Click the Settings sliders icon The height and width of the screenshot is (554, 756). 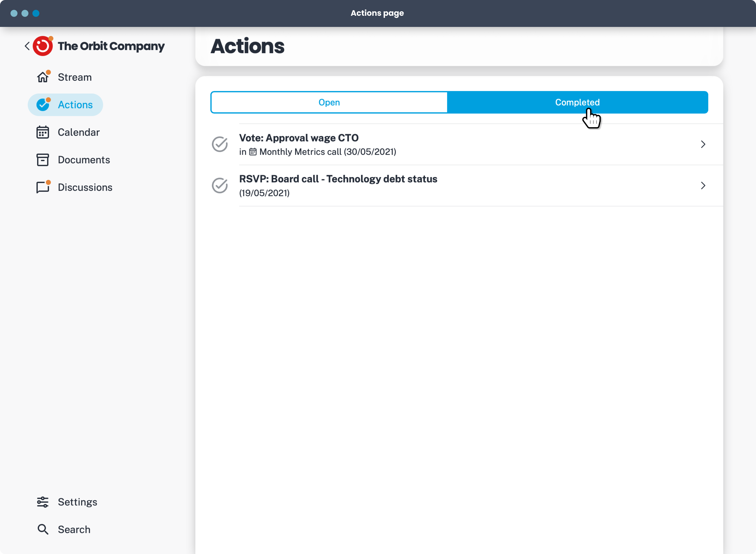tap(43, 502)
